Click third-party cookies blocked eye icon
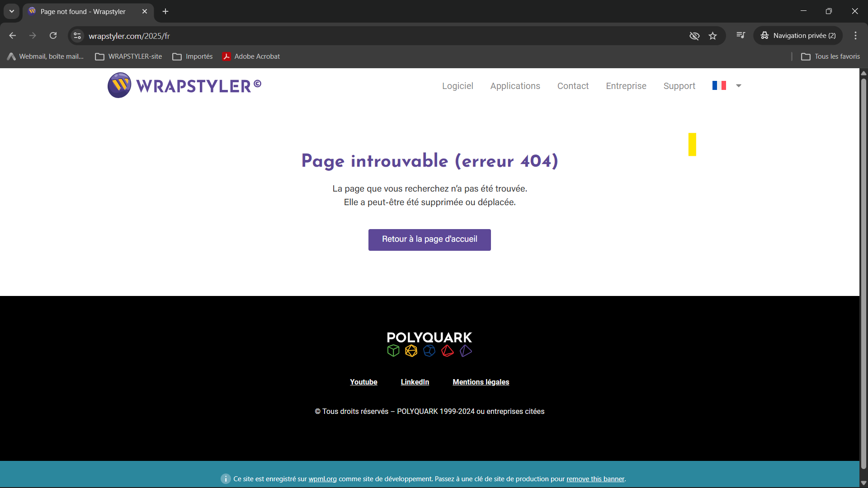The width and height of the screenshot is (868, 488). tap(694, 36)
